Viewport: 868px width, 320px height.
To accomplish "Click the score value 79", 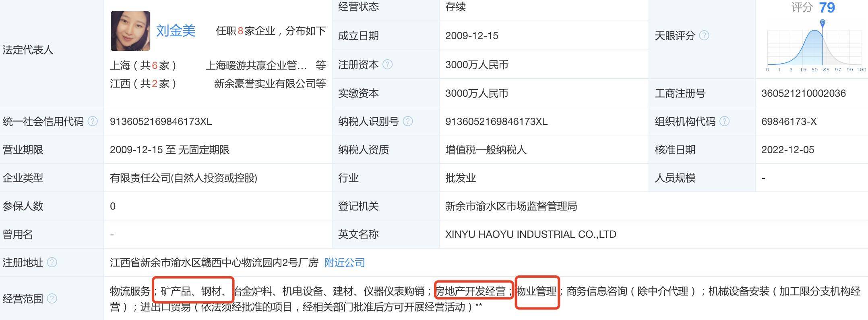I will tap(827, 8).
